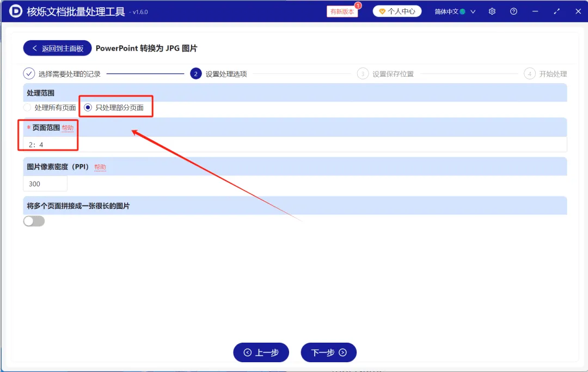The height and width of the screenshot is (372, 588).
Task: Click the page range input field
Action: [295, 145]
